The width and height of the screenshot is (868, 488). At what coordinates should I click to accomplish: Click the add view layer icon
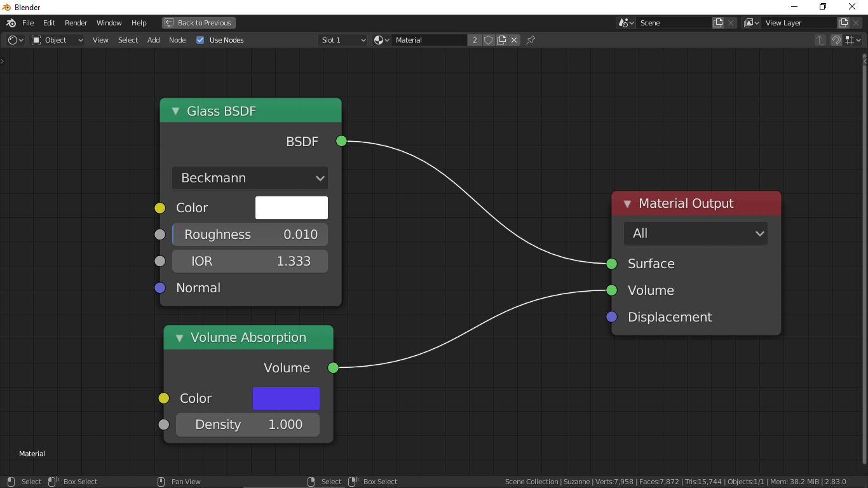(x=843, y=23)
